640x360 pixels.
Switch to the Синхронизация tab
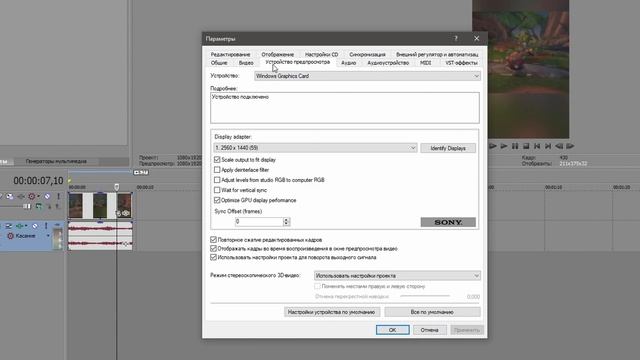point(367,54)
